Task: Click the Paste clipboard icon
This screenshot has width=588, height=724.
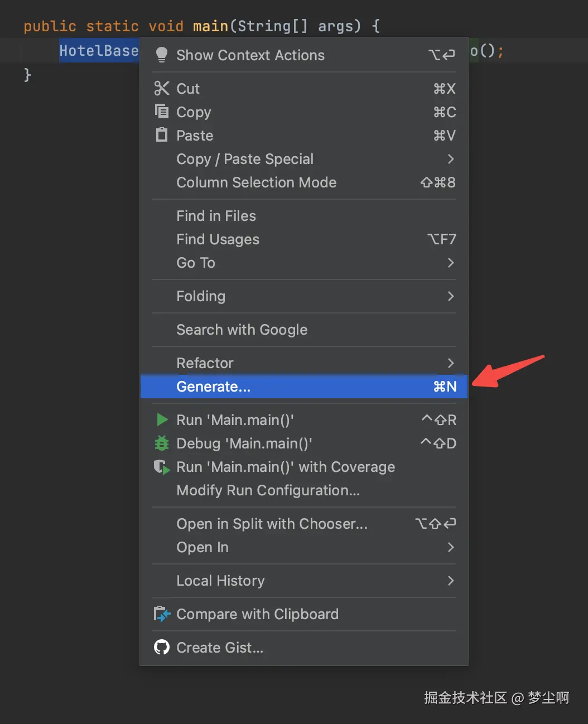Action: point(162,135)
